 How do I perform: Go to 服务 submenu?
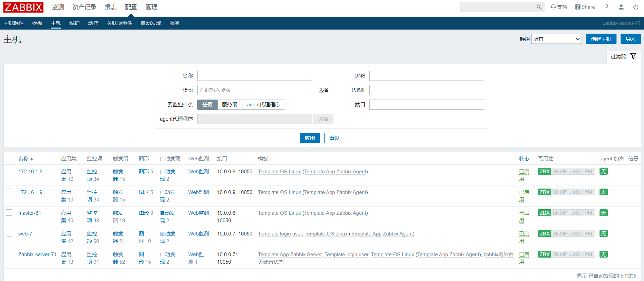[x=174, y=23]
